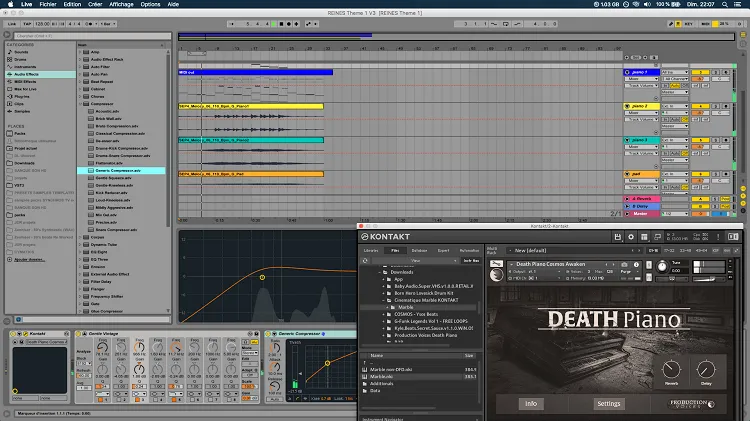Open the Affichage menu

121,4
